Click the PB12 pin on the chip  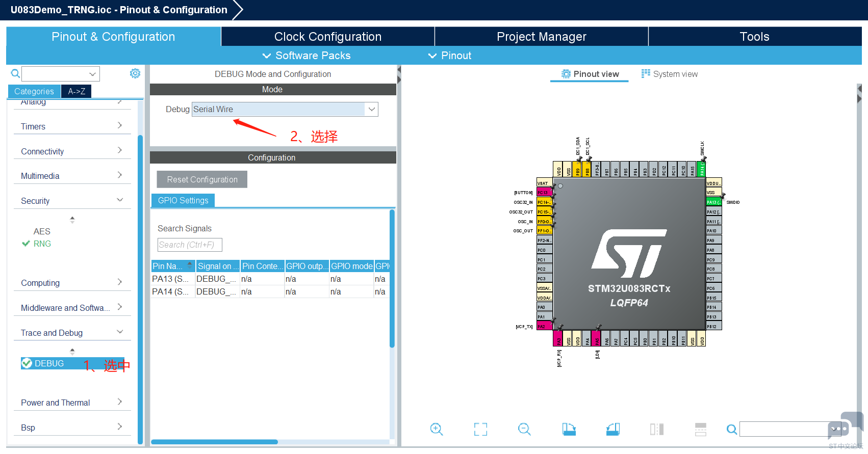[714, 327]
